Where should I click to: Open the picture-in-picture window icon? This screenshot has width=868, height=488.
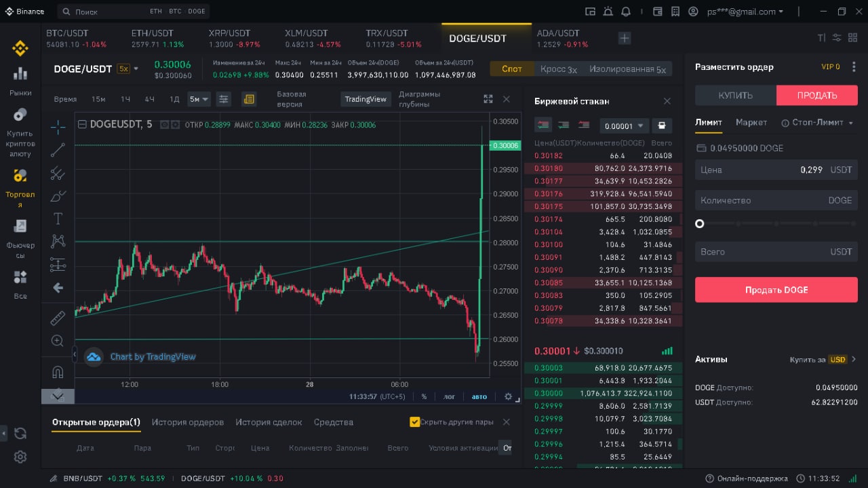(590, 12)
